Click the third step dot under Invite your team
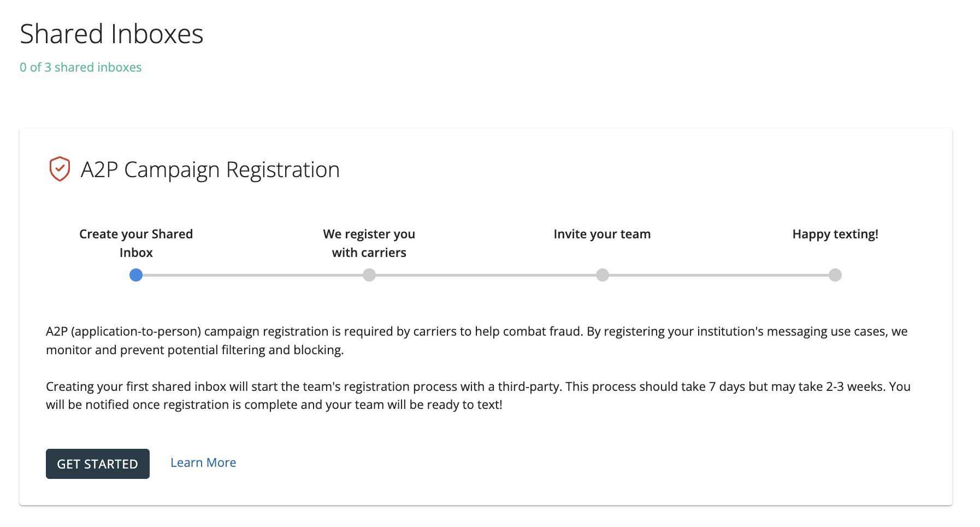Screen dimensions: 980x527 (x=603, y=275)
